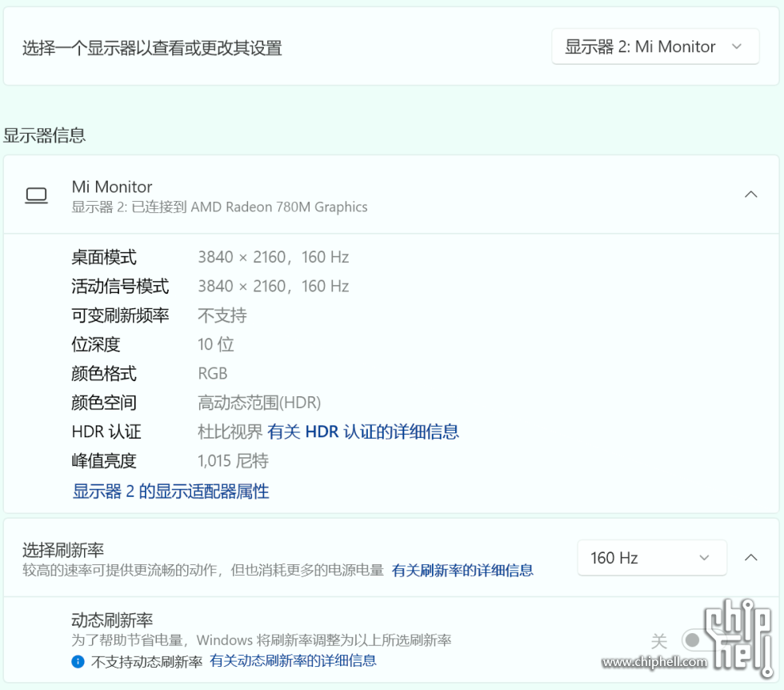This screenshot has height=690, width=784.
Task: Click the 位深度 10 位 value
Action: click(216, 345)
